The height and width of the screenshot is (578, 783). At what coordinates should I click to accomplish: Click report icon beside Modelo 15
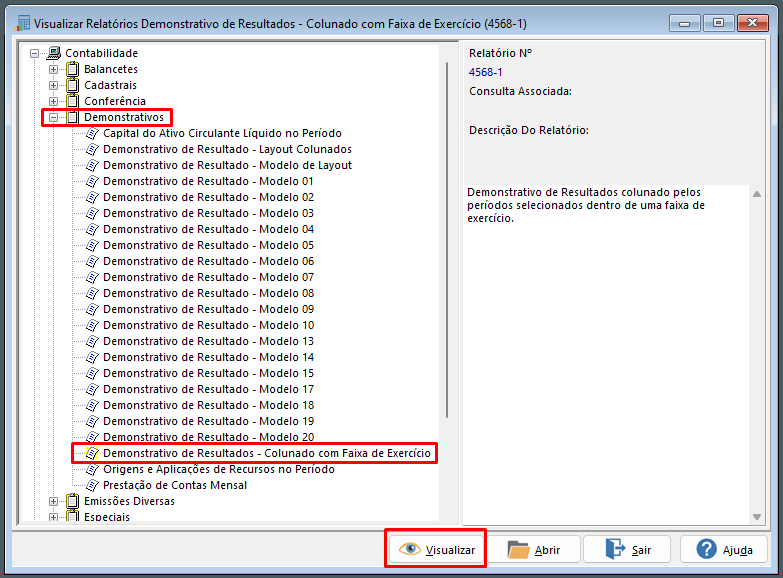(x=92, y=373)
